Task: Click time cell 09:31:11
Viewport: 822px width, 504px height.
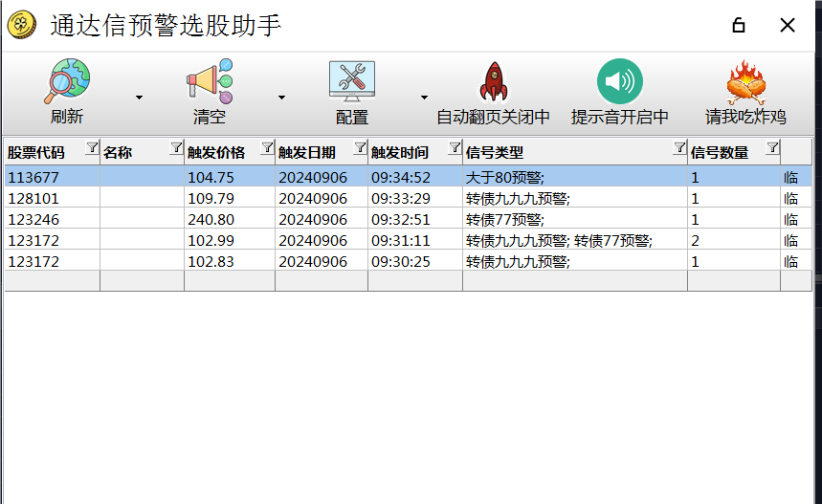Action: pos(415,240)
